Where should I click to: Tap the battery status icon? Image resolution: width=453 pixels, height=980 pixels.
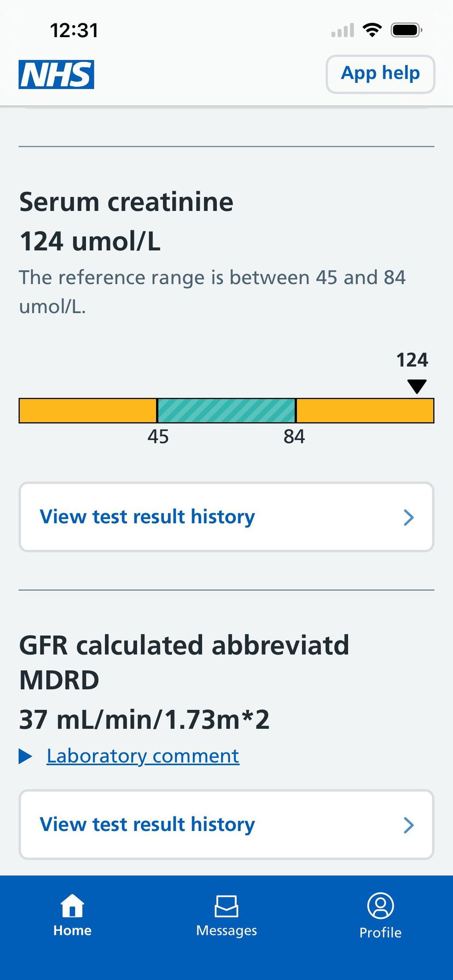click(x=407, y=30)
